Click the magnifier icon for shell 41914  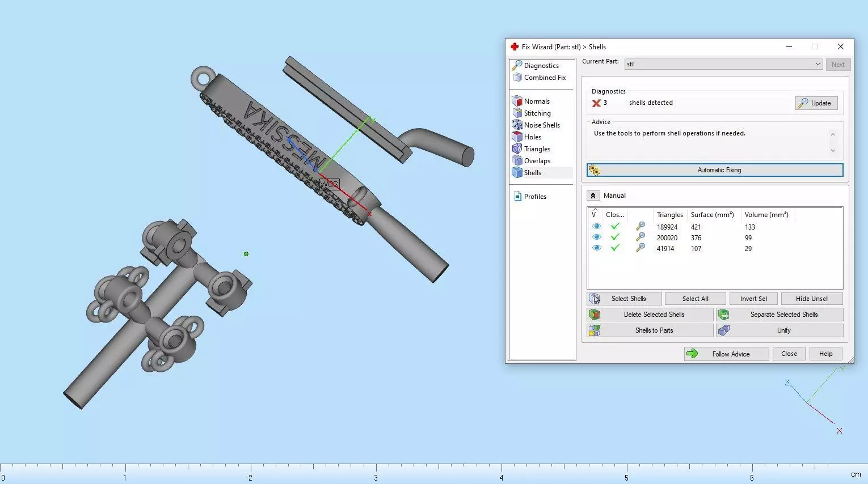(x=640, y=248)
